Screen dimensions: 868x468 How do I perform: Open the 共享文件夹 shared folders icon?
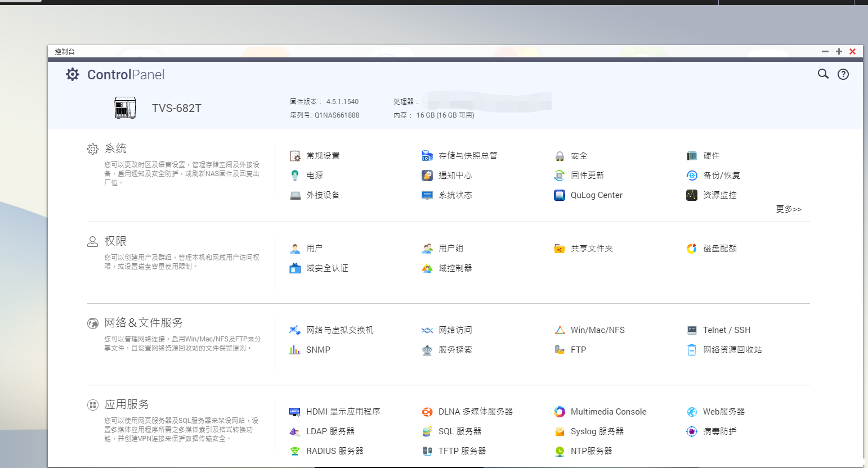(560, 249)
